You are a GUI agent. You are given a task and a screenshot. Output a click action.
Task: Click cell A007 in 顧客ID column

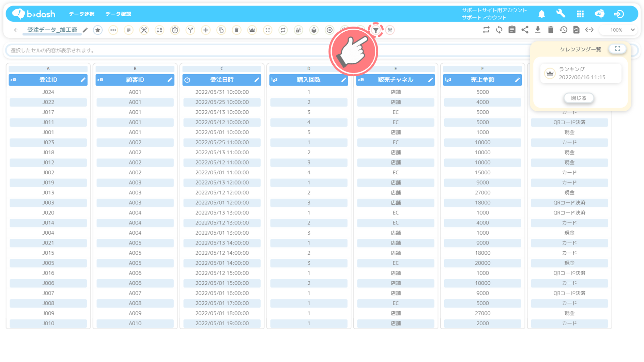(135, 293)
